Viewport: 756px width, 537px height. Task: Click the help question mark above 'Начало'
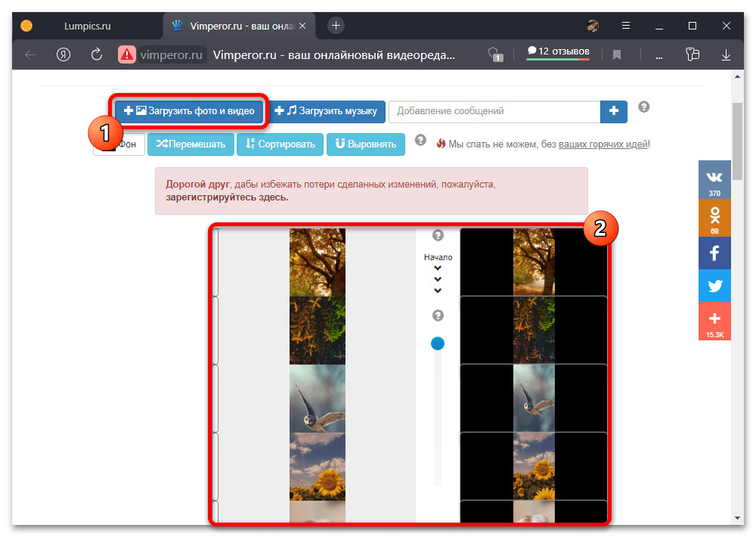point(438,235)
